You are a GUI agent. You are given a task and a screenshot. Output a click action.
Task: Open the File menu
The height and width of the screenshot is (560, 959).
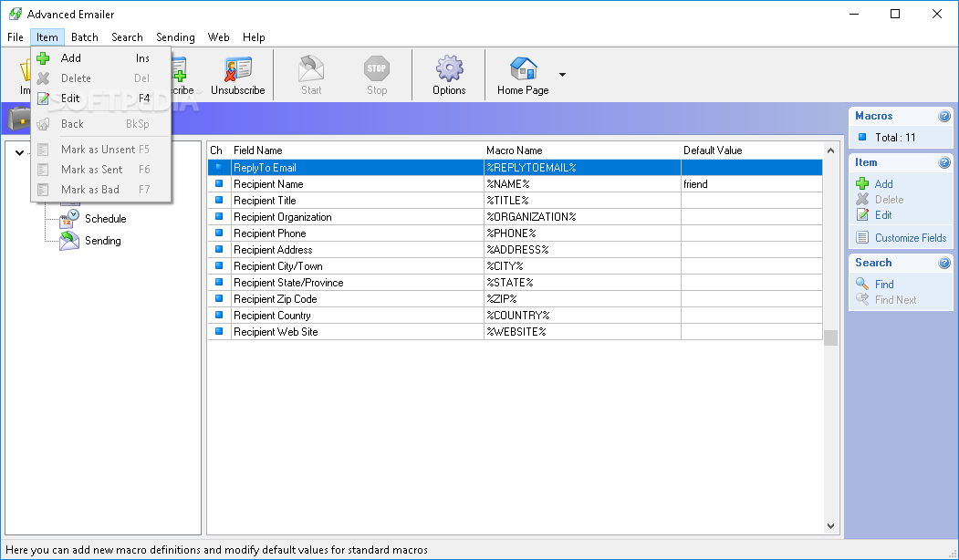pos(16,37)
